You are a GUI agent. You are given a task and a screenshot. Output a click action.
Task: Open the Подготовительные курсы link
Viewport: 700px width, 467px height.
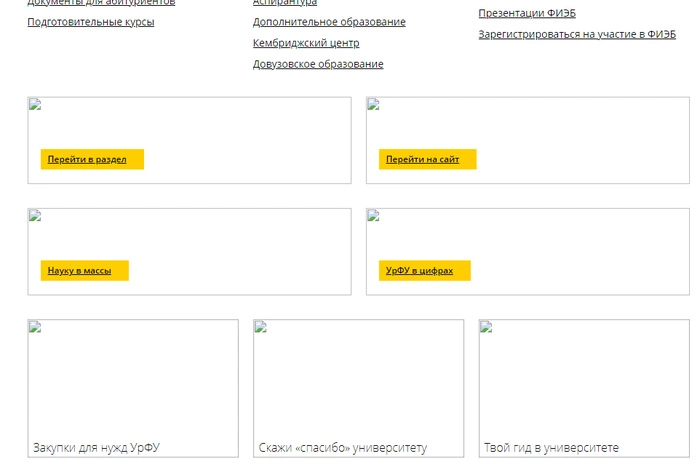coord(91,22)
